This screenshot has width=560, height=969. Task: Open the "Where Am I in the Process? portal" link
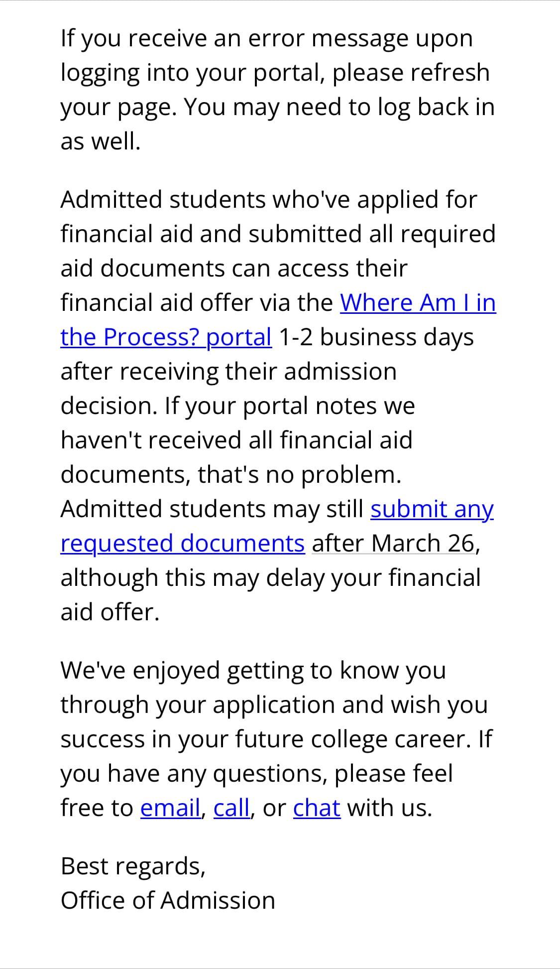[x=418, y=303]
